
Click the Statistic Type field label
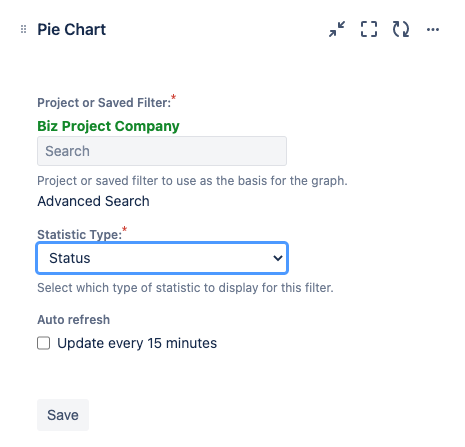[80, 234]
